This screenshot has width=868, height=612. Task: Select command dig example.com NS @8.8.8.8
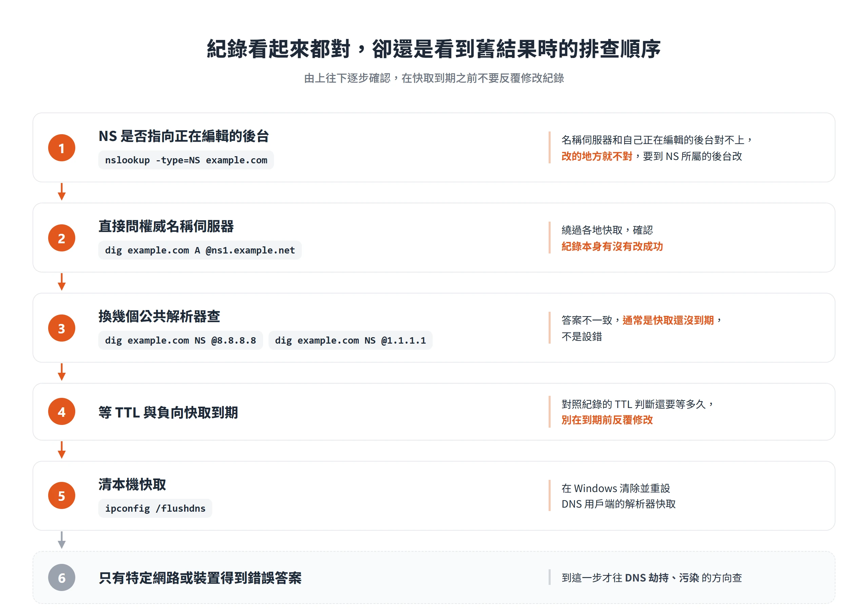tap(181, 340)
